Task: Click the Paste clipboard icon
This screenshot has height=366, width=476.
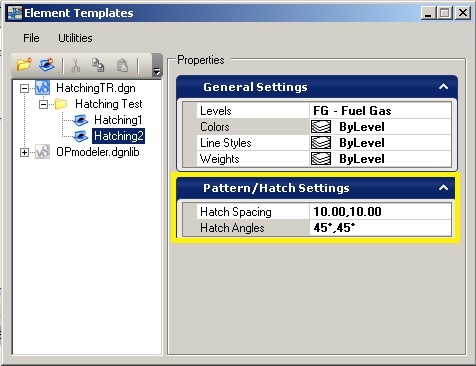Action: 122,65
